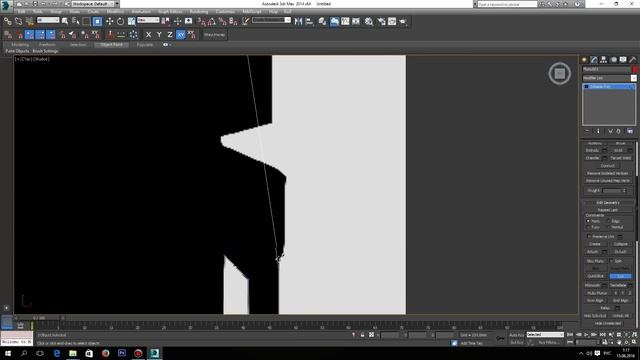Restrict to X axis constraint

point(149,35)
